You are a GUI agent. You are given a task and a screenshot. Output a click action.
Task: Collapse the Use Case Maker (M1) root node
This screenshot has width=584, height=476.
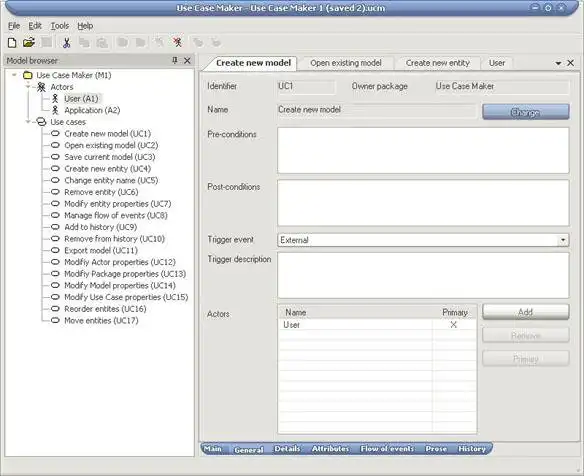tap(14, 75)
